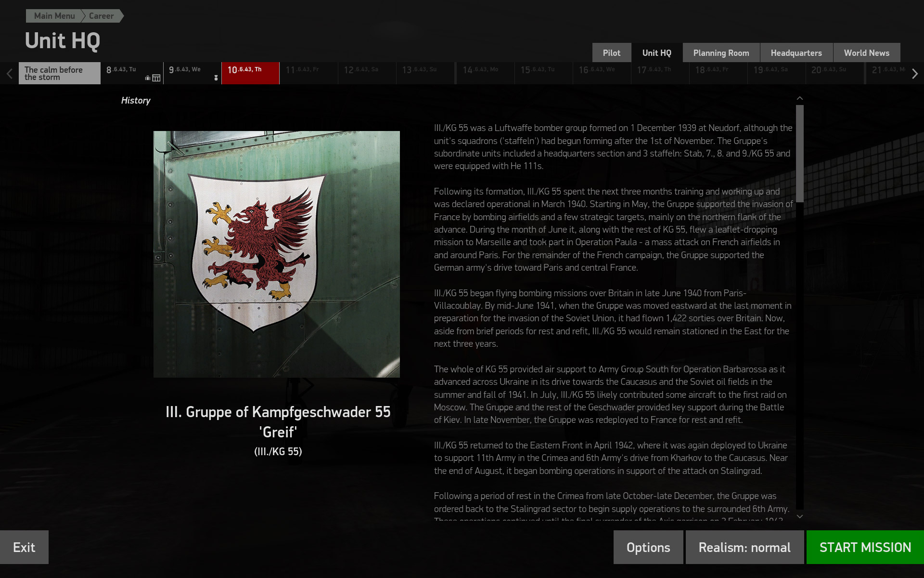The height and width of the screenshot is (578, 924).
Task: Click the timeline left arrow
Action: [9, 74]
